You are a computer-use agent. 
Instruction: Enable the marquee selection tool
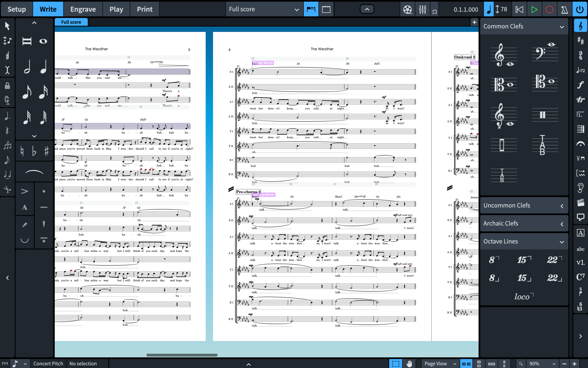point(395,364)
